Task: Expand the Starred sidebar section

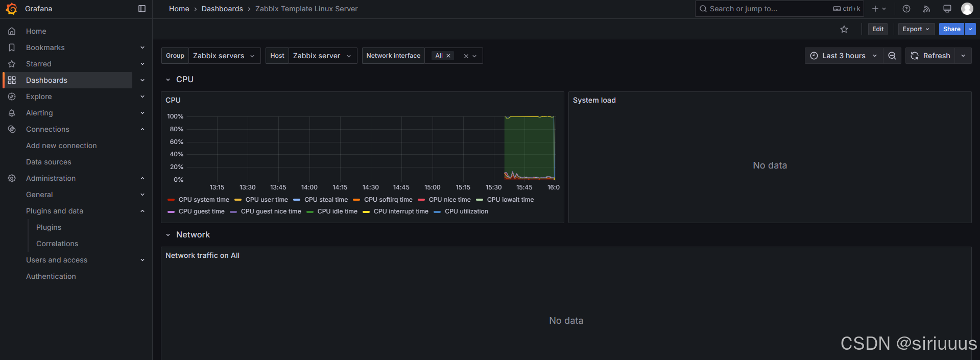Action: pos(142,64)
